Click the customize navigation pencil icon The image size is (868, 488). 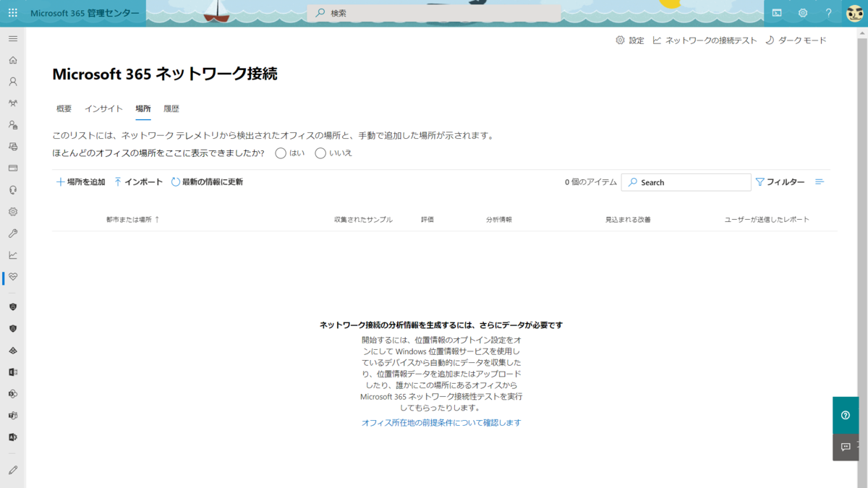click(13, 470)
